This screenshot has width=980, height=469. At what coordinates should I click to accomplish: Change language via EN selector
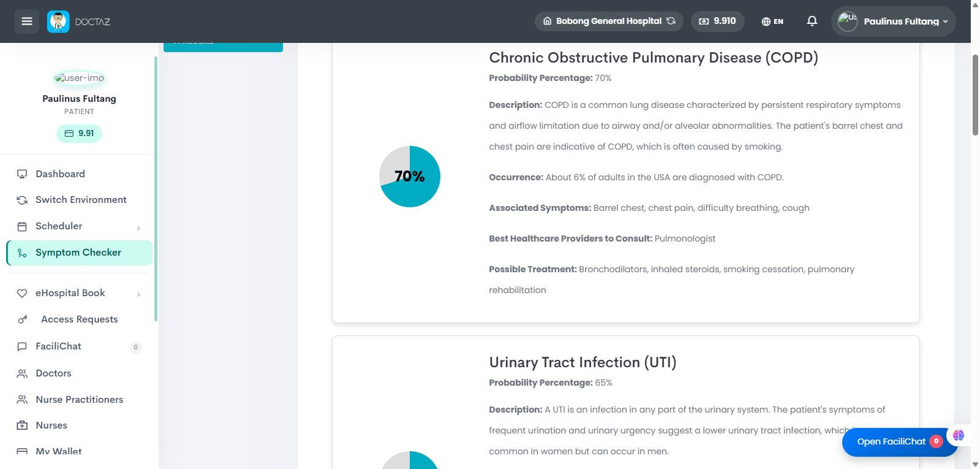coord(772,21)
